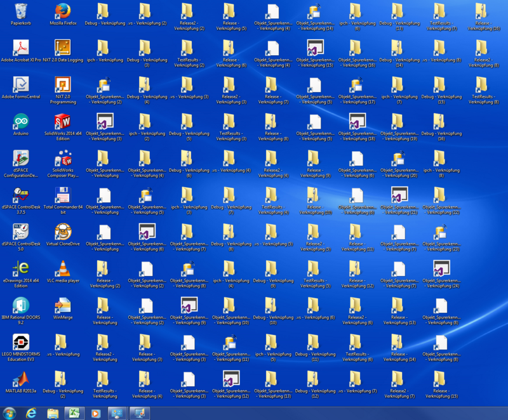Select the Total Commander 64 bit icon
The width and height of the screenshot is (508, 420).
62,195
